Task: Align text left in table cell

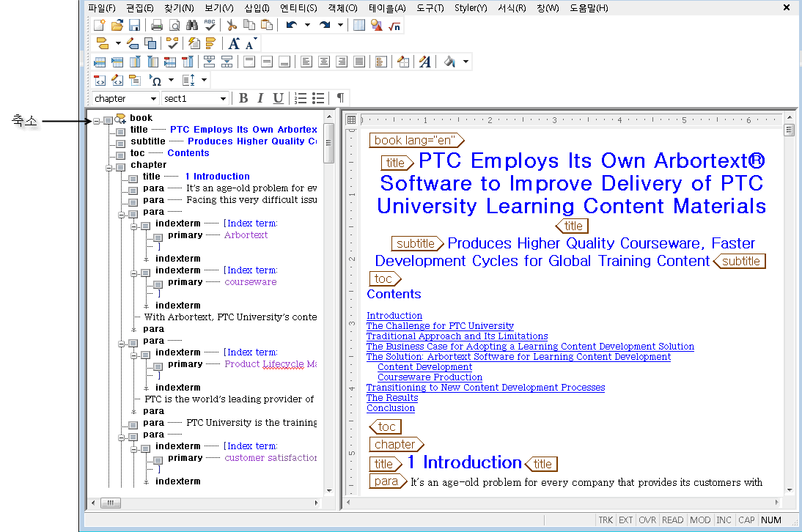Action: pyautogui.click(x=306, y=62)
